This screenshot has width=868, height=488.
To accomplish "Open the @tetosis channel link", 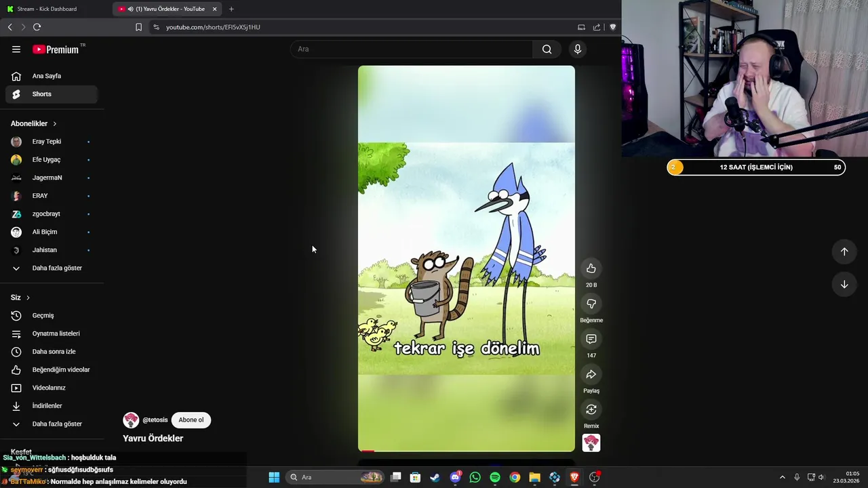I will (155, 420).
